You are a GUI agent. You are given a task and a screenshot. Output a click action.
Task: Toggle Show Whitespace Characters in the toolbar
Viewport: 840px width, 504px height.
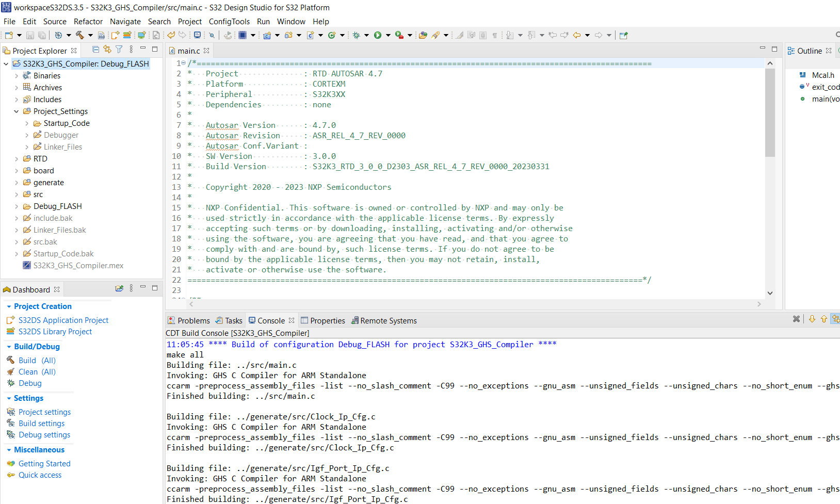(x=494, y=35)
